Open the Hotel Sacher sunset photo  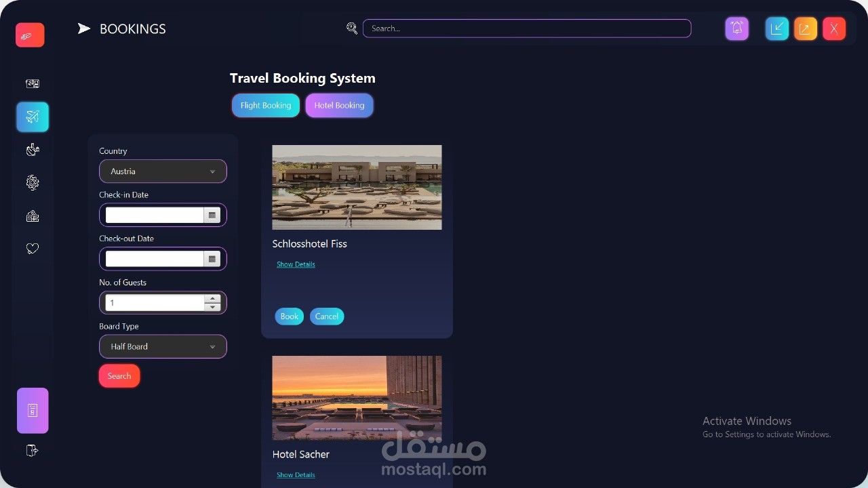[357, 398]
